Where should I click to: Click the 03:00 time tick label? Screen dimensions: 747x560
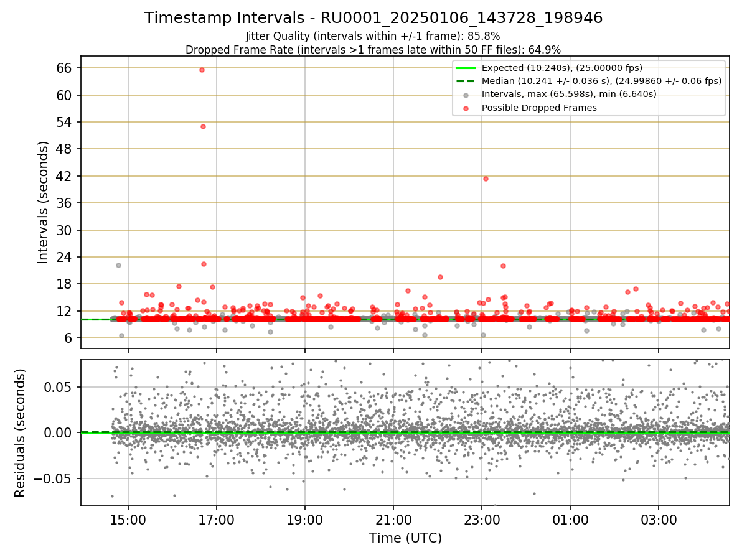click(659, 520)
